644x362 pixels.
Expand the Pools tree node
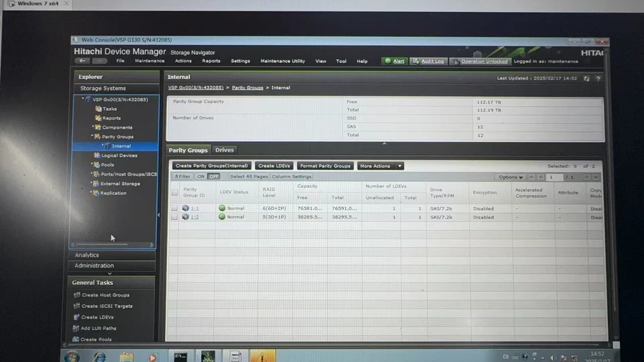pyautogui.click(x=92, y=164)
